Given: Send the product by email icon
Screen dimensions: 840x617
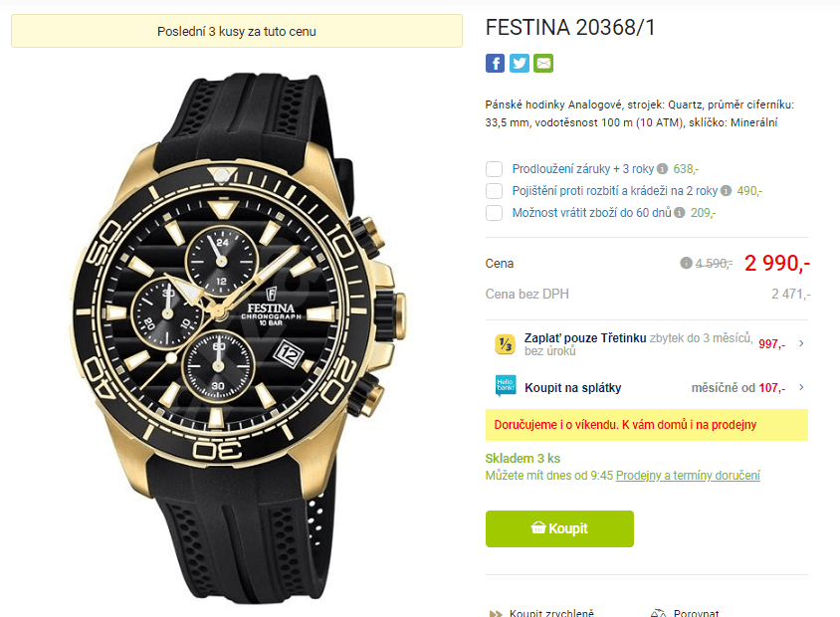Looking at the screenshot, I should click(x=542, y=63).
